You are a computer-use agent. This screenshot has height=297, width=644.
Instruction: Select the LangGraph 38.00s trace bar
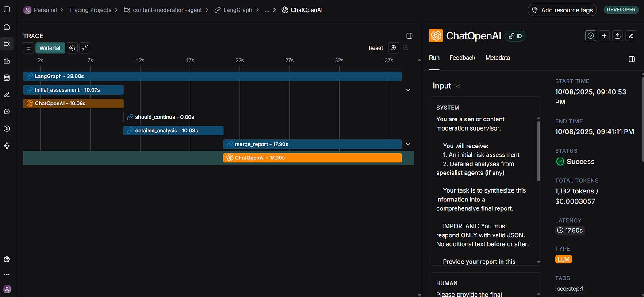pyautogui.click(x=212, y=76)
